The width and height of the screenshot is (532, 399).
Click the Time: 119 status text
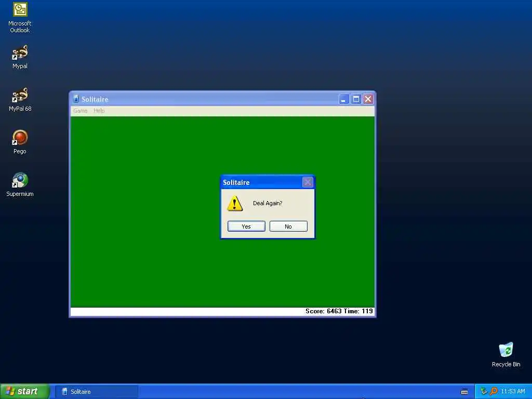[x=358, y=311]
